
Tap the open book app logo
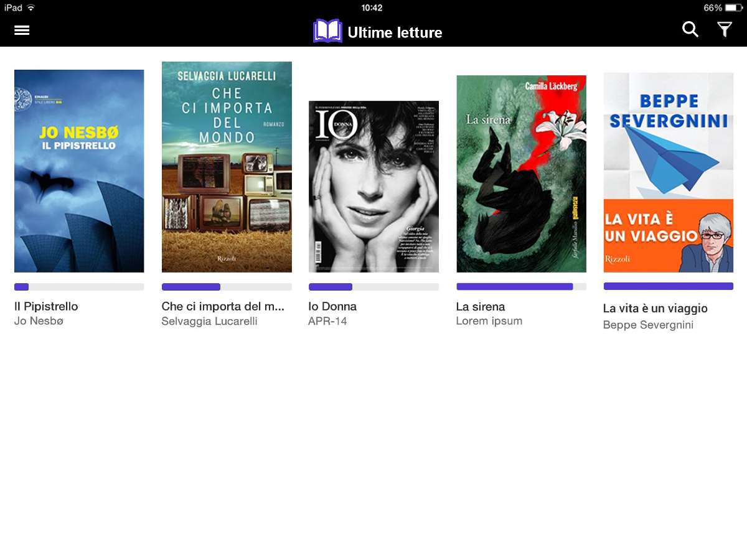[327, 31]
